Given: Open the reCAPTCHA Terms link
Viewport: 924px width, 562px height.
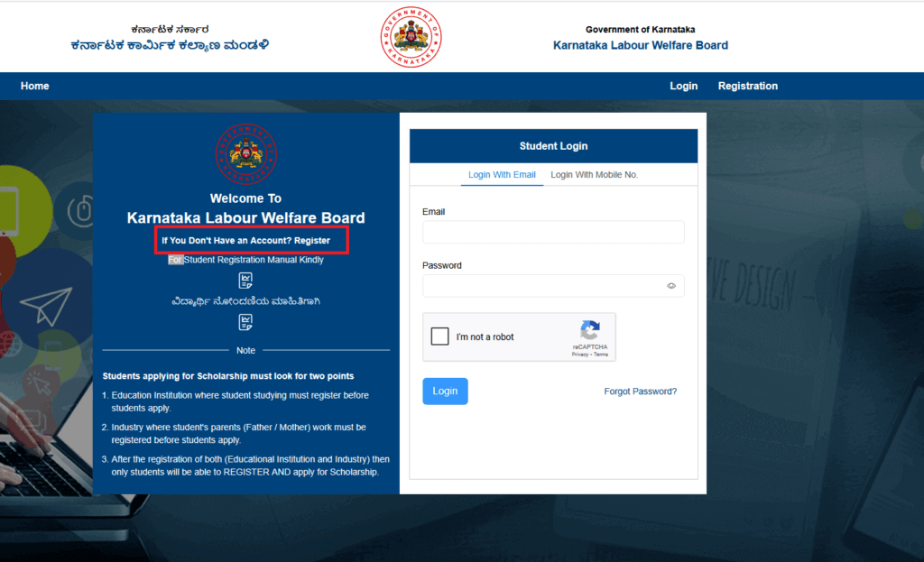Looking at the screenshot, I should [x=601, y=355].
